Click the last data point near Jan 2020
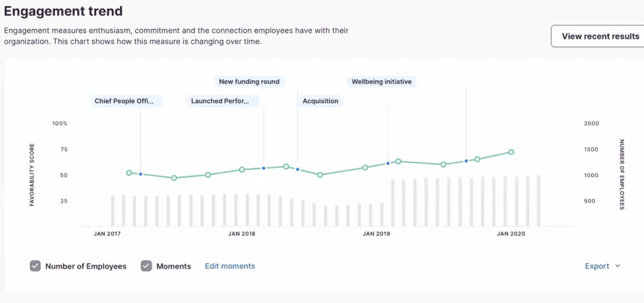 [511, 152]
